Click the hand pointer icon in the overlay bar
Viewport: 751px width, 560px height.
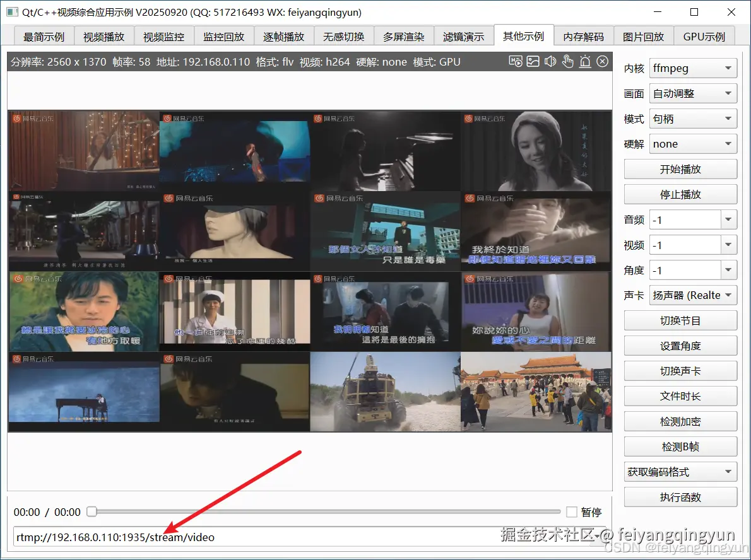click(x=567, y=62)
